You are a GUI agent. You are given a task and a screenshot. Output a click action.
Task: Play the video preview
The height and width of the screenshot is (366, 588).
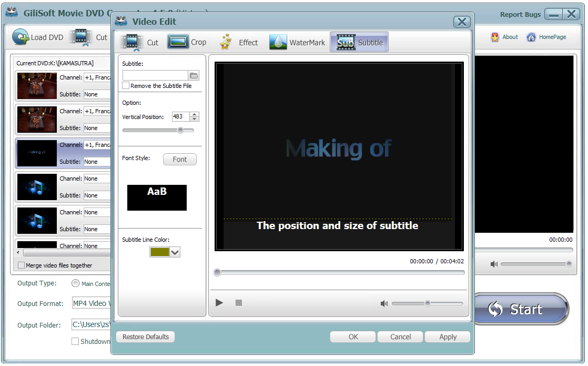coord(219,302)
